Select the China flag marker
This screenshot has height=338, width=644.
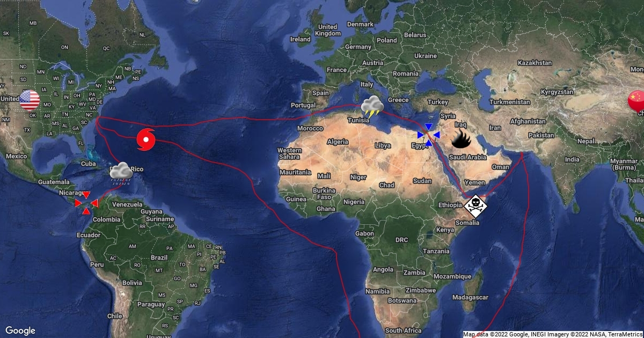tap(636, 100)
